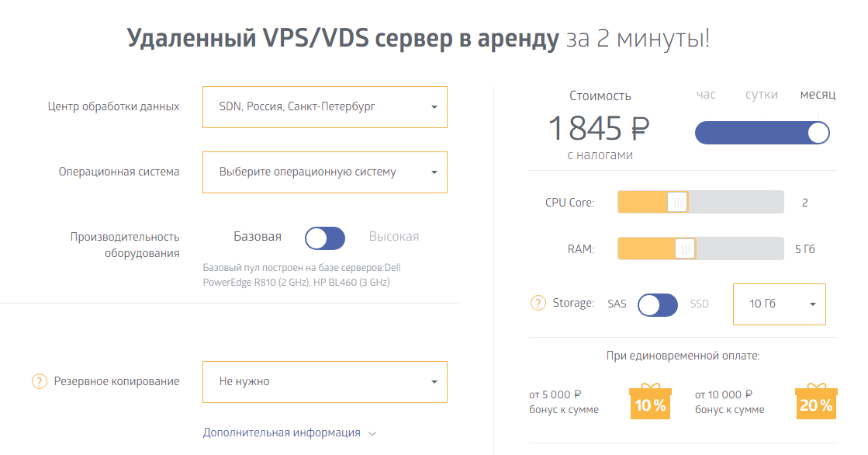
Task: Click the RAM slider handle
Action: pos(685,249)
